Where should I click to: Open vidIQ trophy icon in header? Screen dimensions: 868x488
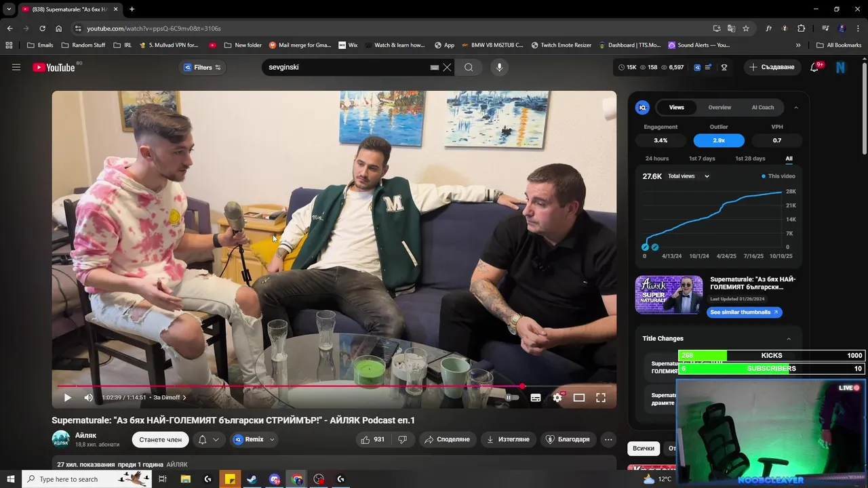[x=724, y=67]
